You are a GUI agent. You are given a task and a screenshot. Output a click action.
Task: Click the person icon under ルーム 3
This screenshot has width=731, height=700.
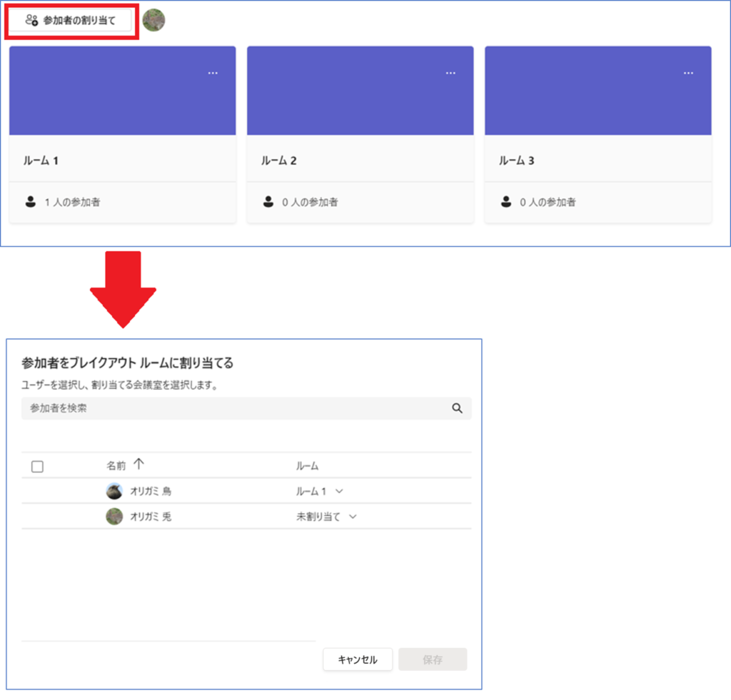(506, 202)
